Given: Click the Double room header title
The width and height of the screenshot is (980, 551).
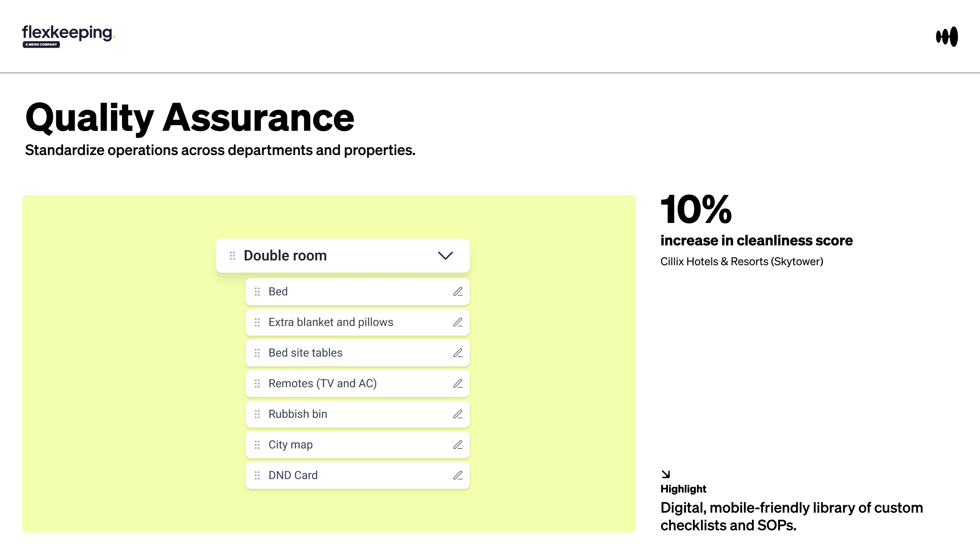Looking at the screenshot, I should 285,256.
